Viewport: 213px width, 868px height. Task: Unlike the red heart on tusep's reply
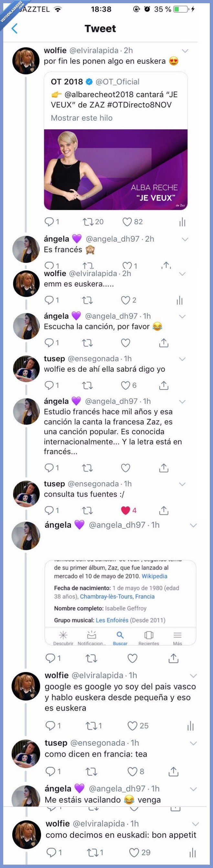[125, 511]
